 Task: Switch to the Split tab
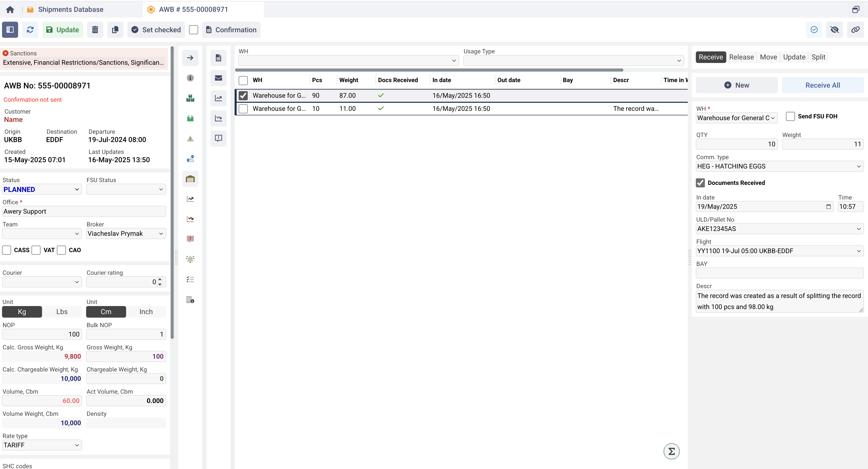818,57
